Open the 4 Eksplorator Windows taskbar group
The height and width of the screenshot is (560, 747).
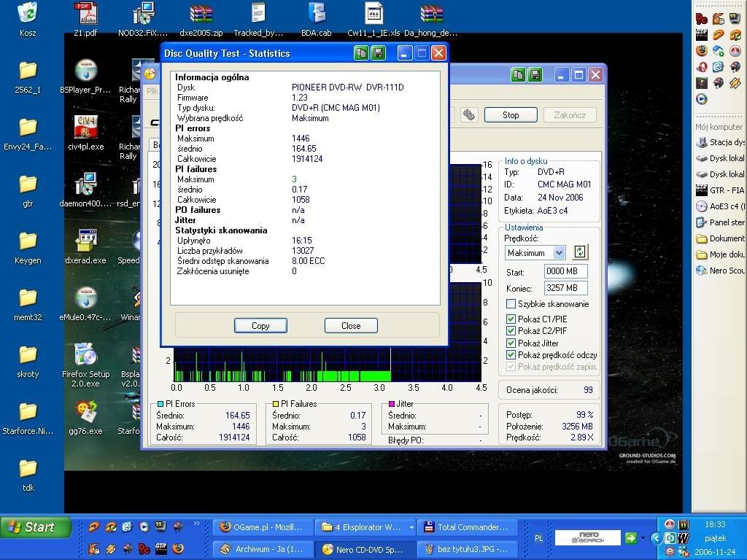pyautogui.click(x=365, y=527)
